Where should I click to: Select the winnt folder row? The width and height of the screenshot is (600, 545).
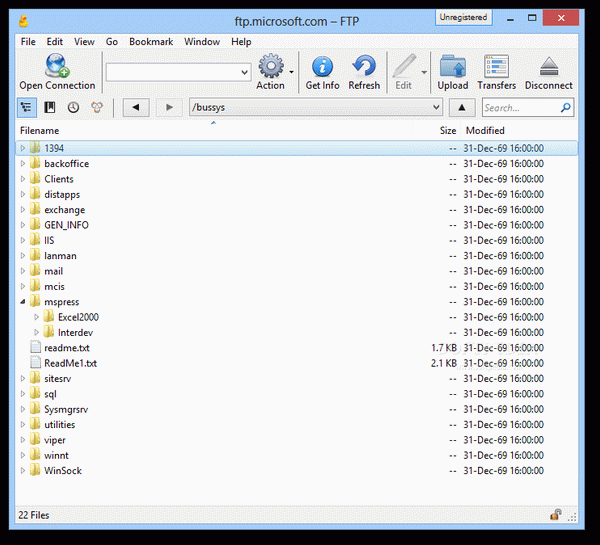pos(297,455)
